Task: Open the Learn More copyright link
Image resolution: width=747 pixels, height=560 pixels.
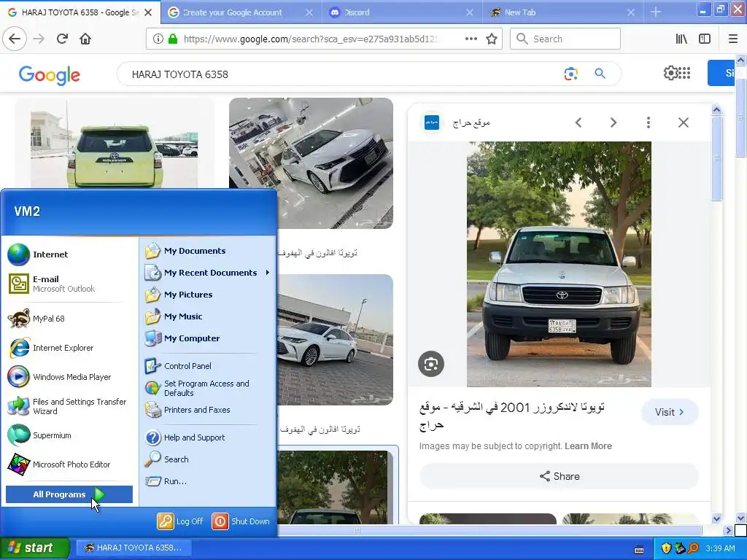Action: point(588,446)
